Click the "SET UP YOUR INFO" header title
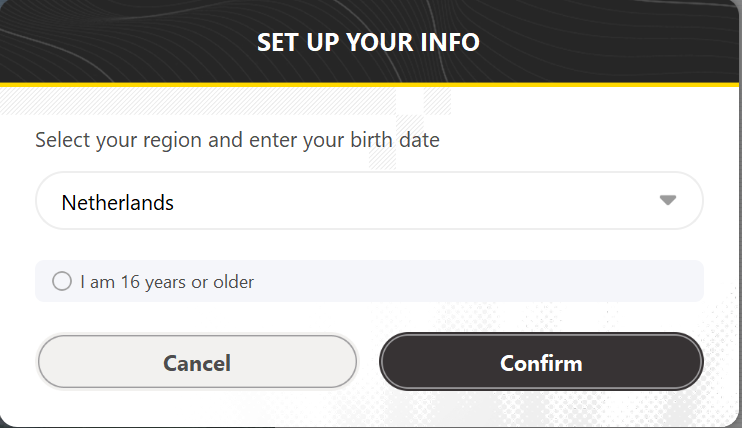This screenshot has height=428, width=742. (x=368, y=43)
